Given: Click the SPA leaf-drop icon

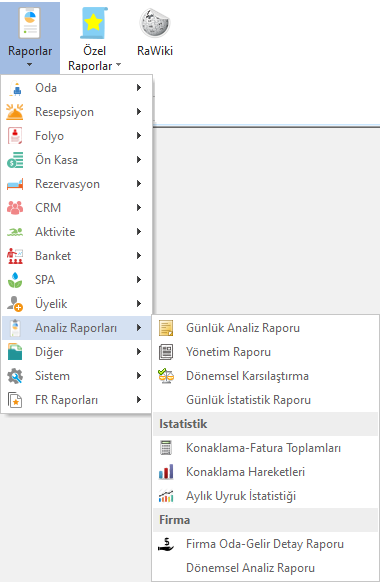Looking at the screenshot, I should 15,280.
